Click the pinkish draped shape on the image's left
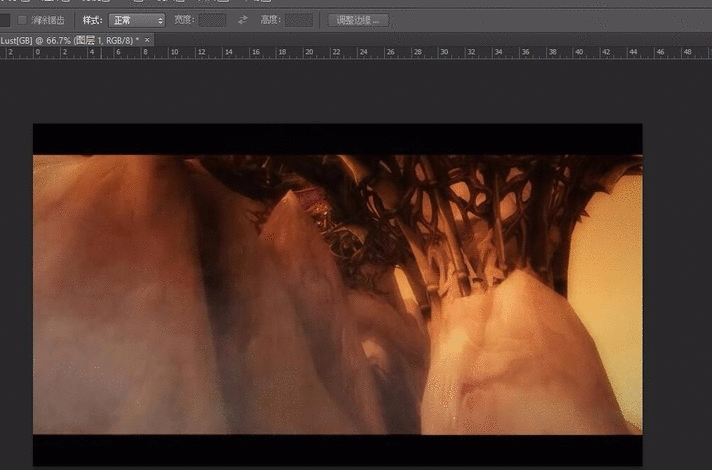712x470 pixels. pyautogui.click(x=110, y=300)
